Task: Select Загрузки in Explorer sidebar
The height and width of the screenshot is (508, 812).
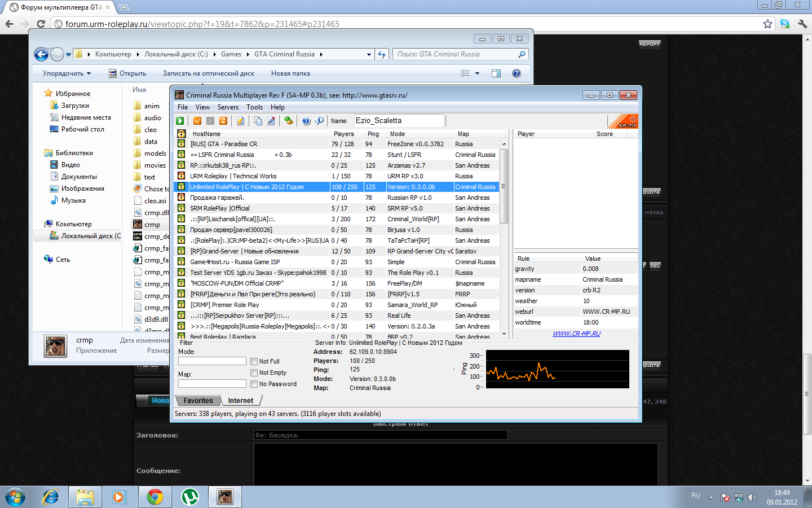Action: tap(75, 106)
